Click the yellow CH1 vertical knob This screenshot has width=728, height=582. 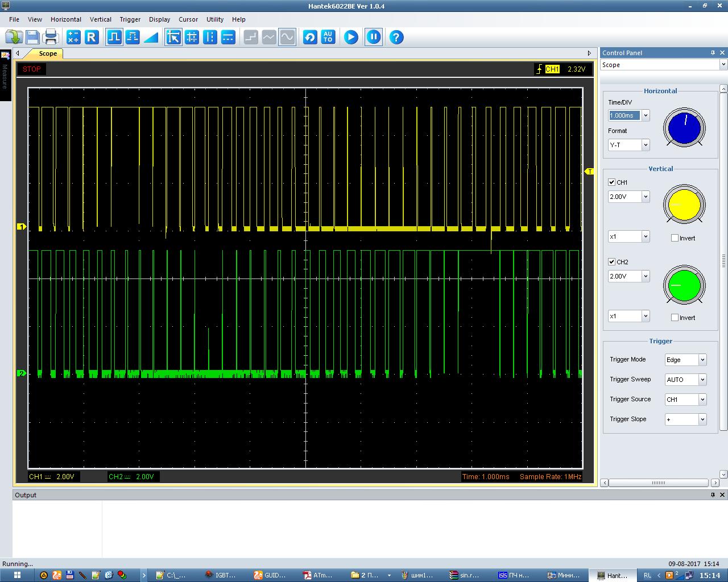pos(684,205)
